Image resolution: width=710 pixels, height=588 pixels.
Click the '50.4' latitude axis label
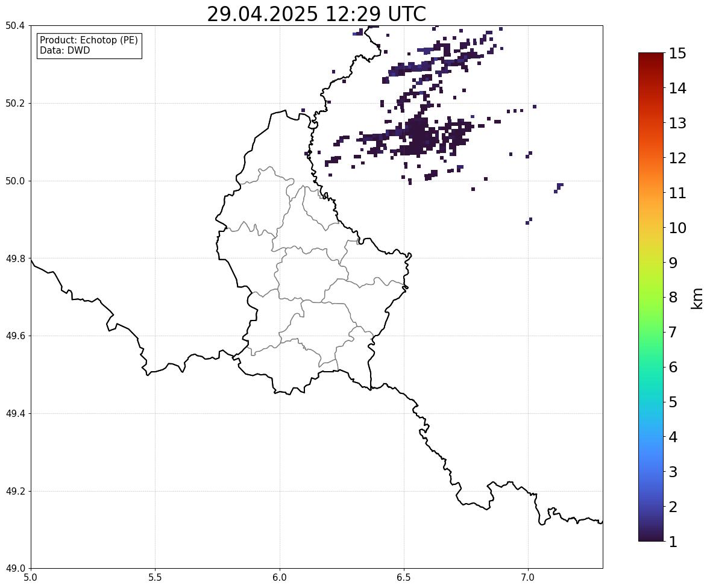(14, 26)
